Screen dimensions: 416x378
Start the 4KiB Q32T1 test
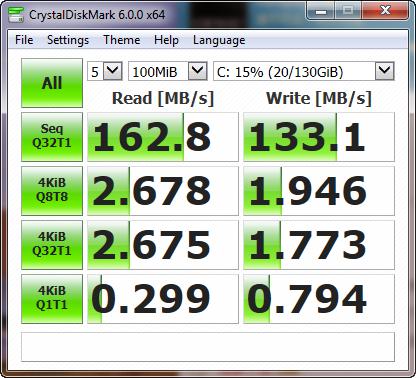click(52, 245)
